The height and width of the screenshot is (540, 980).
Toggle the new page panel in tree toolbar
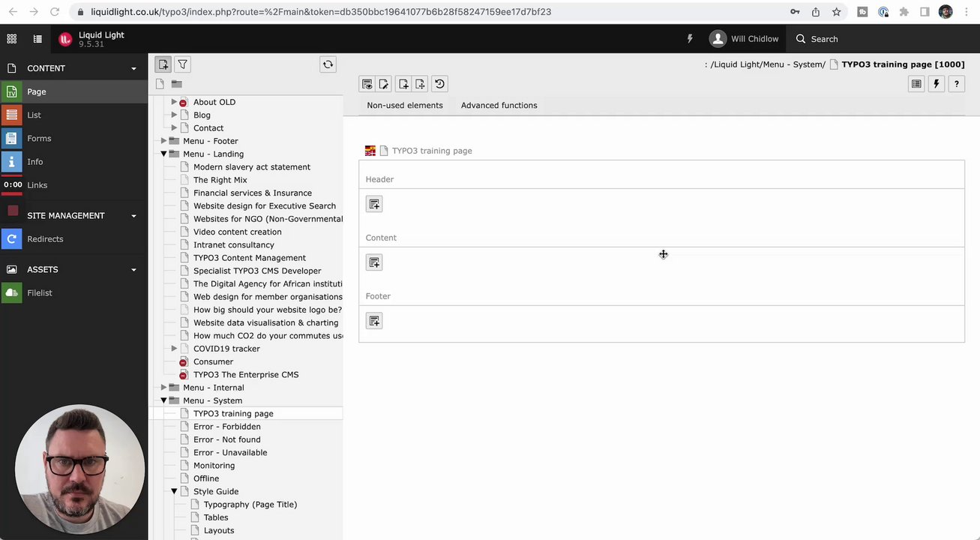(163, 64)
